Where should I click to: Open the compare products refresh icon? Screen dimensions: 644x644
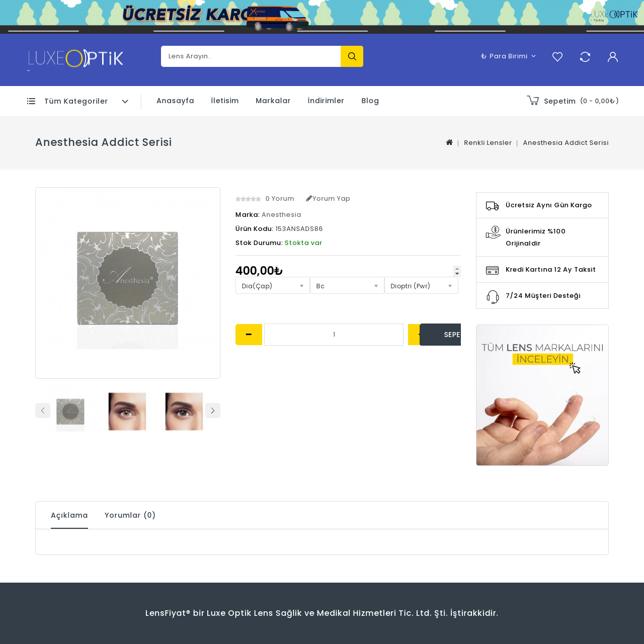pyautogui.click(x=585, y=57)
